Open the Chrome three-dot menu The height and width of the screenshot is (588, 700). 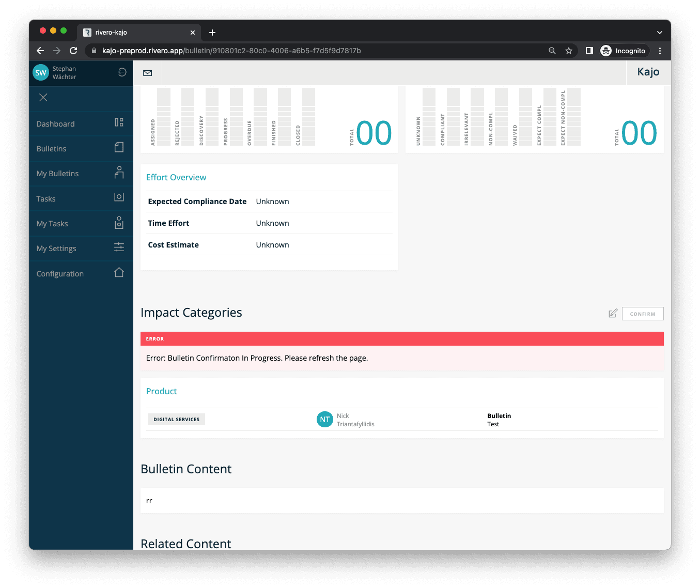tap(660, 51)
